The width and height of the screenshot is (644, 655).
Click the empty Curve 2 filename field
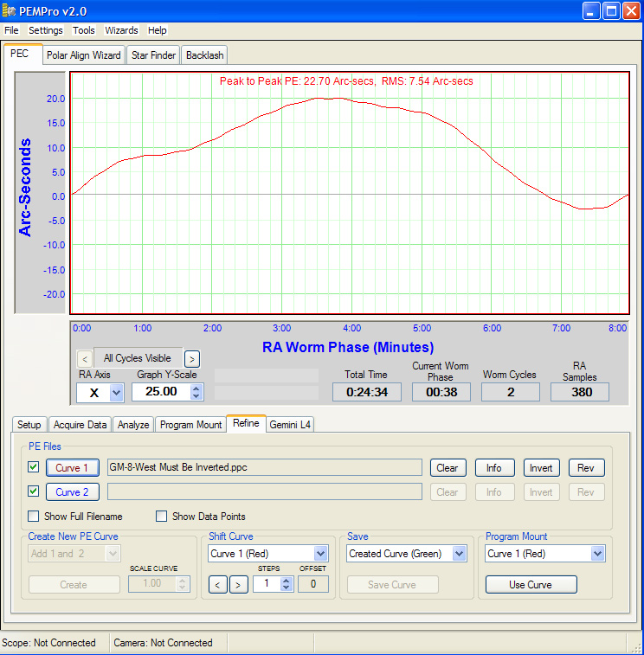point(265,491)
